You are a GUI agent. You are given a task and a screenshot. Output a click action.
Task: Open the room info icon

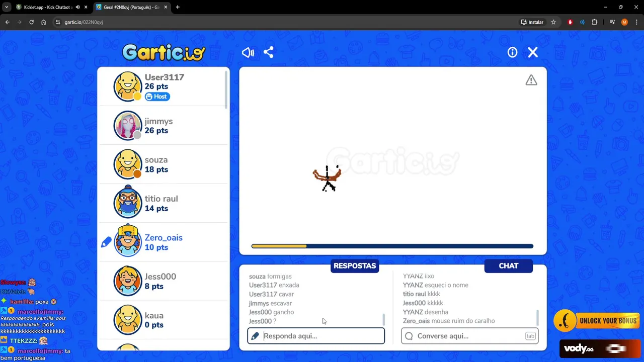(x=512, y=52)
